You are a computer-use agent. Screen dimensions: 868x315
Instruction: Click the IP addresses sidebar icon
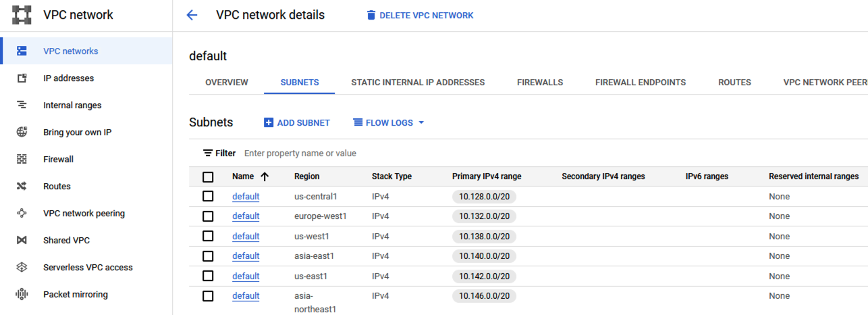coord(22,78)
